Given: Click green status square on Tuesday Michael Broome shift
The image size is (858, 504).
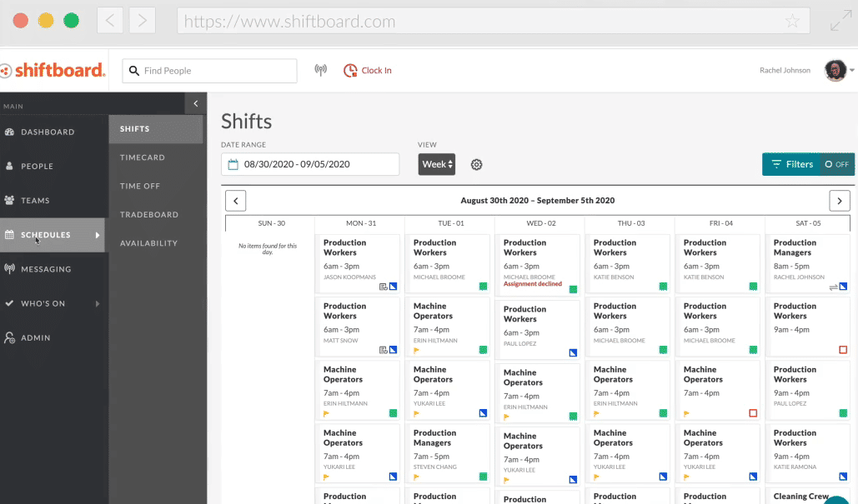Looking at the screenshot, I should [x=483, y=287].
